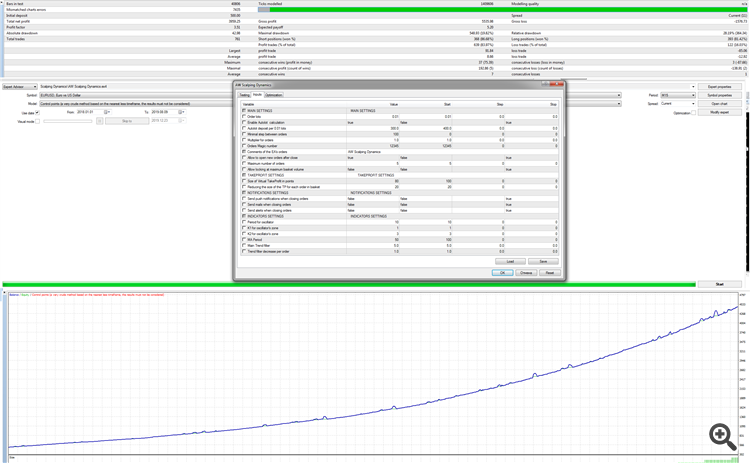The height and width of the screenshot is (463, 750).
Task: Tick the Minimal step between orders checkbox
Action: [x=244, y=134]
